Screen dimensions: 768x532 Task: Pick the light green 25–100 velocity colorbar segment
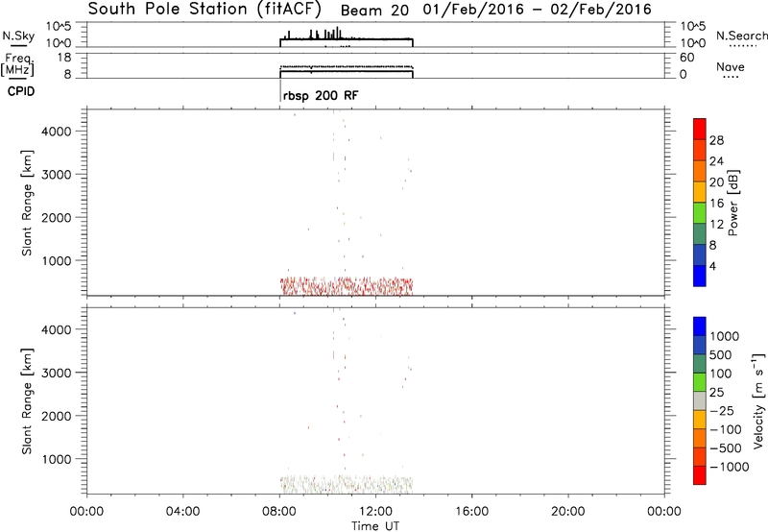click(x=700, y=382)
